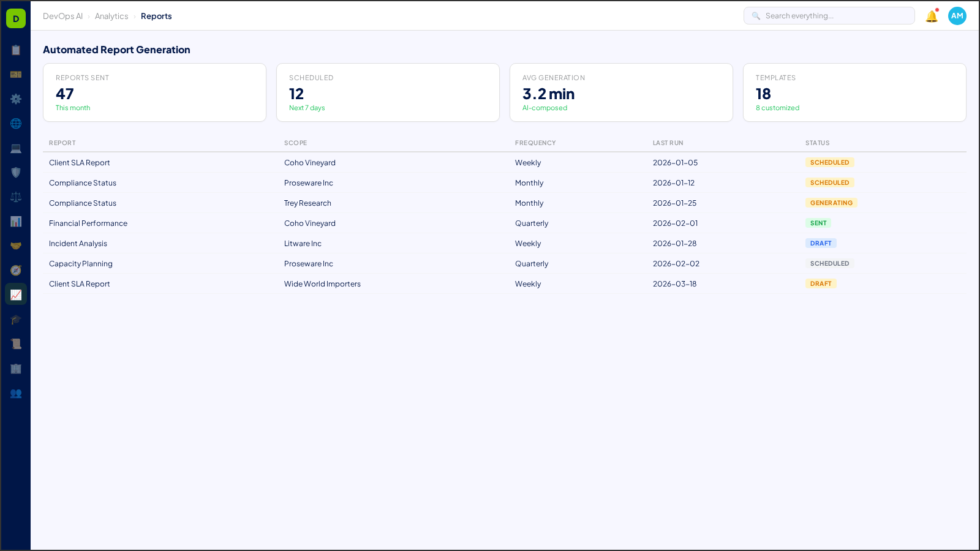Click the DevOps AI breadcrumb link
980x551 pixels.
62,16
